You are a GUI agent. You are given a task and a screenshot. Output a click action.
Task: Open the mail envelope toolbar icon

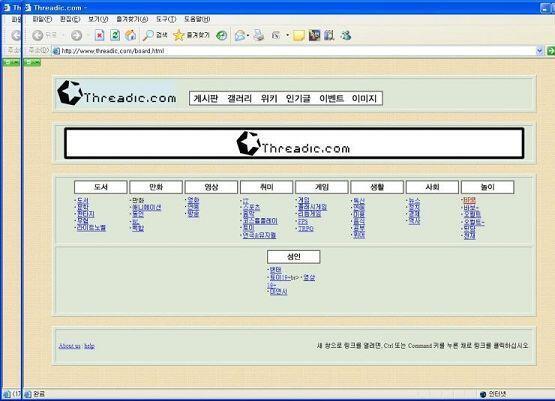click(x=240, y=35)
